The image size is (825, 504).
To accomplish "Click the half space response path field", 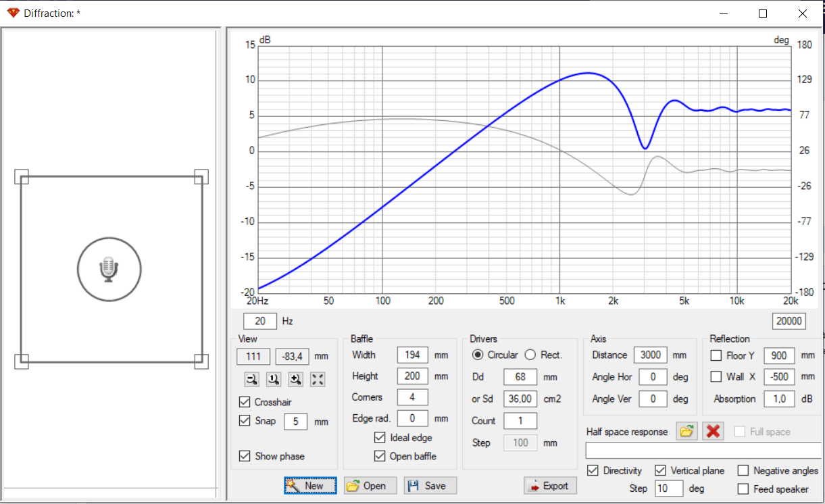I will [x=703, y=451].
